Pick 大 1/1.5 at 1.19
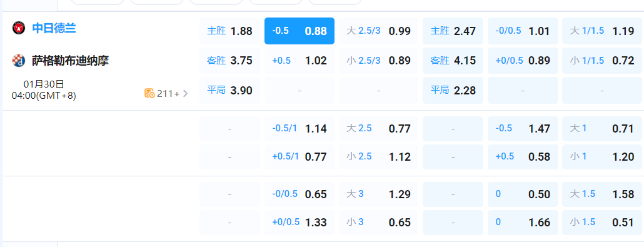644x247 pixels. tap(603, 31)
